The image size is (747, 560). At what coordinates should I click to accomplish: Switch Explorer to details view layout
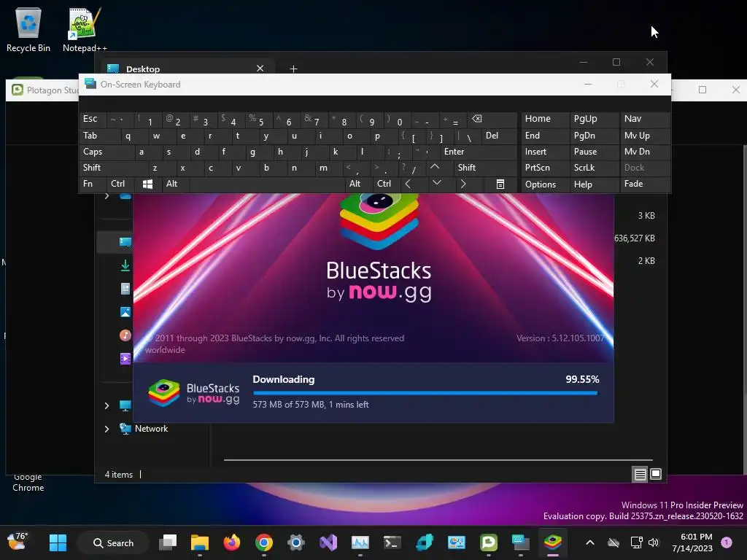click(x=640, y=474)
